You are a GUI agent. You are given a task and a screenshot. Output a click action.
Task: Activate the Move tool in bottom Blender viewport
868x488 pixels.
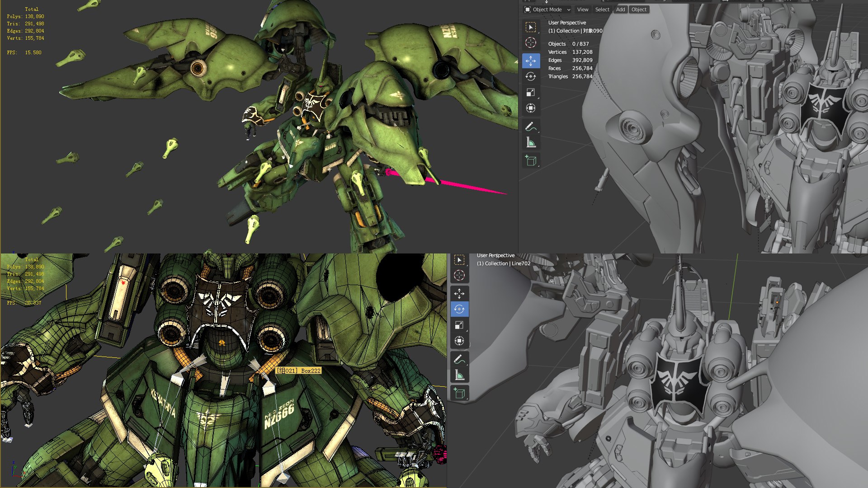tap(459, 294)
